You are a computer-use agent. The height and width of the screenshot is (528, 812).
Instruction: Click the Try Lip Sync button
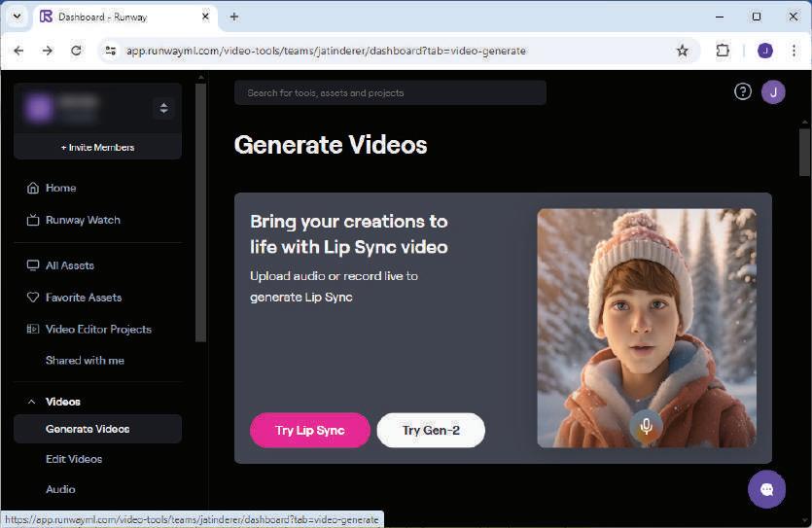pyautogui.click(x=309, y=430)
